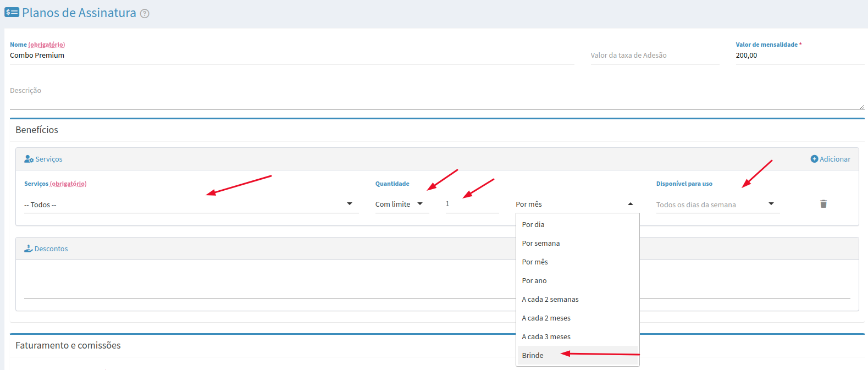The height and width of the screenshot is (370, 868).
Task: Open the 'Com limite' quantity dropdown
Action: [402, 204]
